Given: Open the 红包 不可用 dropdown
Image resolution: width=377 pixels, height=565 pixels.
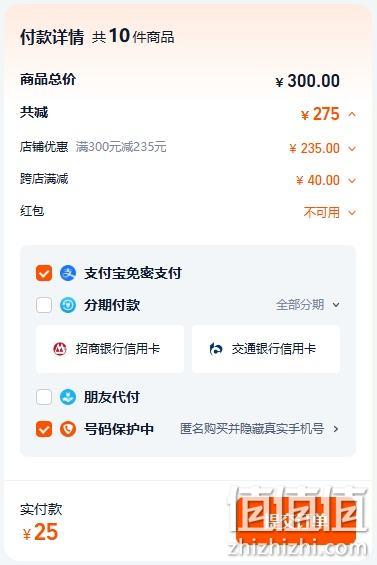Looking at the screenshot, I should (352, 213).
